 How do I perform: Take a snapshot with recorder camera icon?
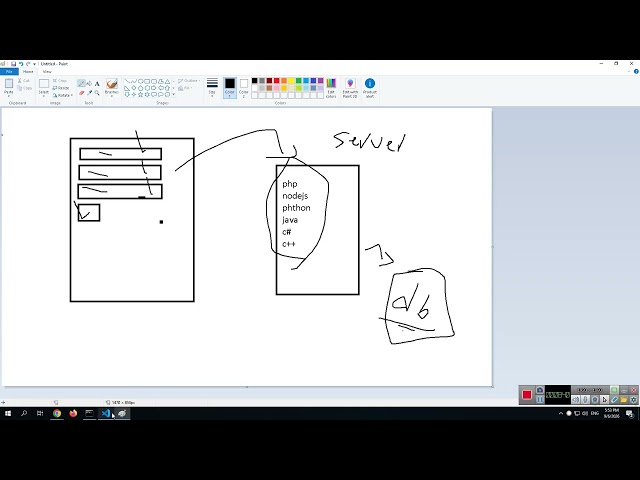(x=540, y=390)
